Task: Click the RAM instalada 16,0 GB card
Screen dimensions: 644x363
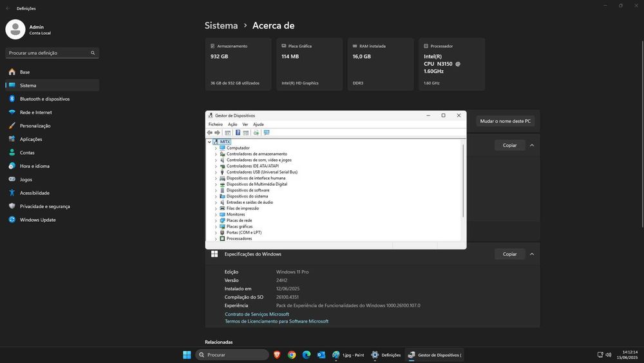Action: point(381,64)
